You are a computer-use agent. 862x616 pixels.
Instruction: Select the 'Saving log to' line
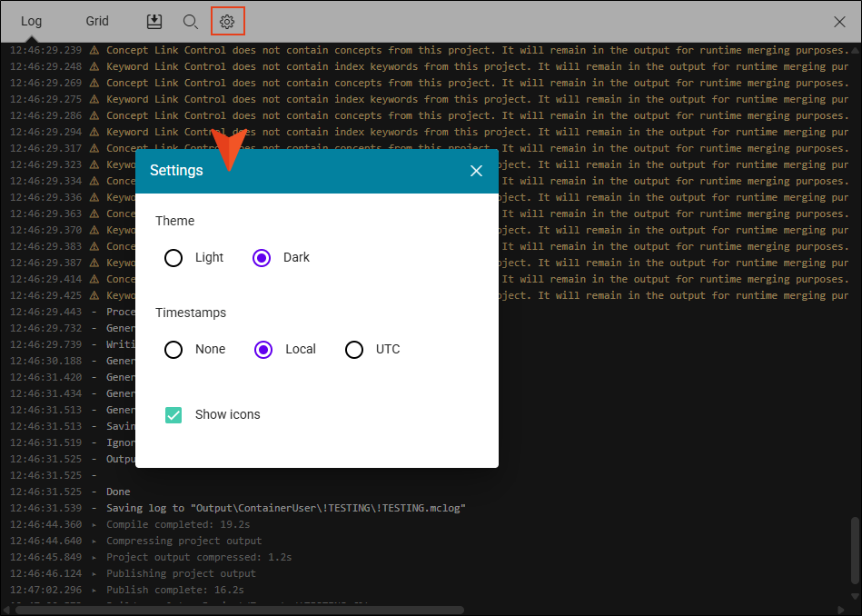coord(286,508)
